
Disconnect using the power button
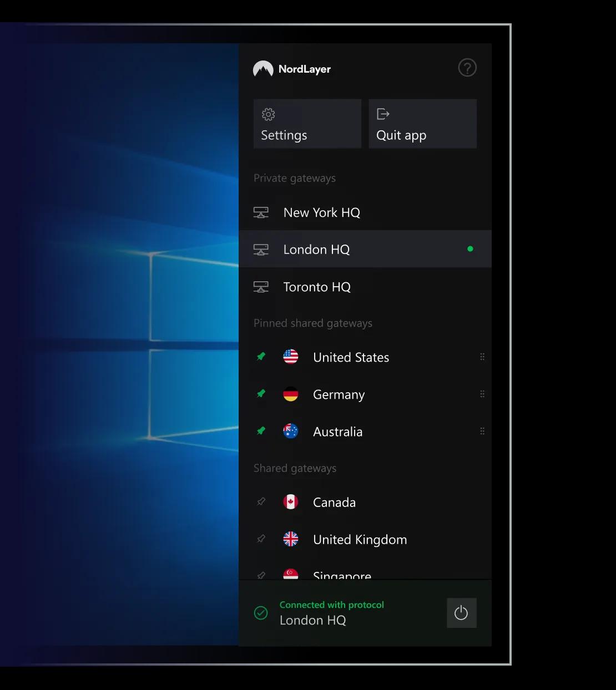coord(461,613)
